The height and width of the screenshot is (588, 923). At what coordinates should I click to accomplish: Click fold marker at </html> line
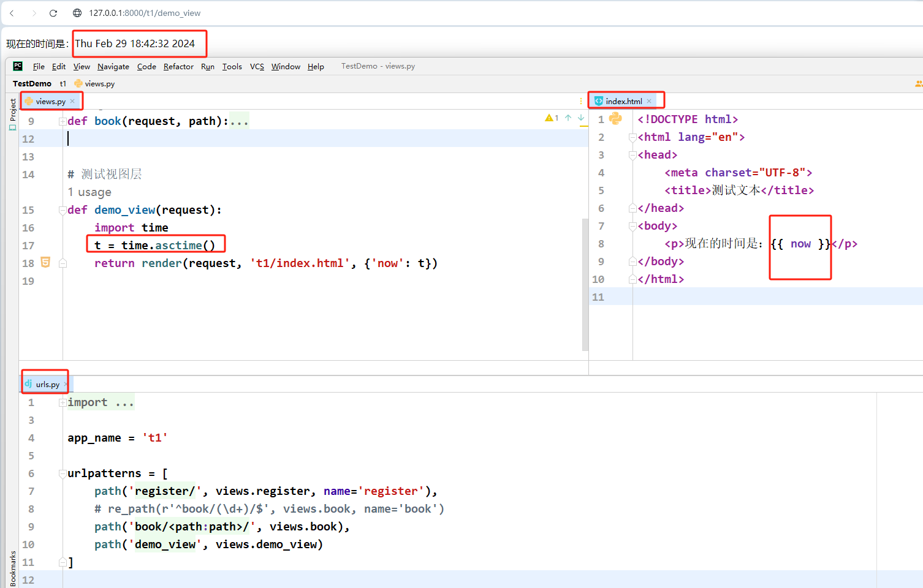pyautogui.click(x=632, y=279)
